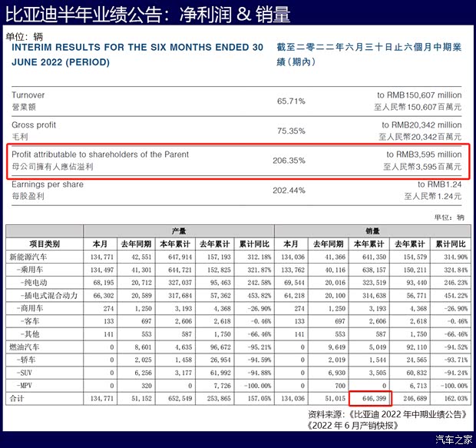The width and height of the screenshot is (476, 448).
Task: Click the 资料来源 比亚迪 2022 年中期业绩公告 line
Action: tap(388, 414)
